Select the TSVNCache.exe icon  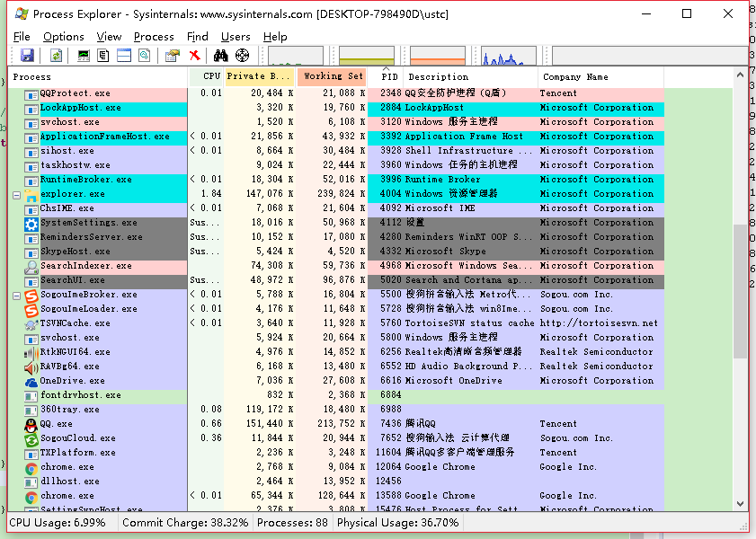pyautogui.click(x=31, y=324)
